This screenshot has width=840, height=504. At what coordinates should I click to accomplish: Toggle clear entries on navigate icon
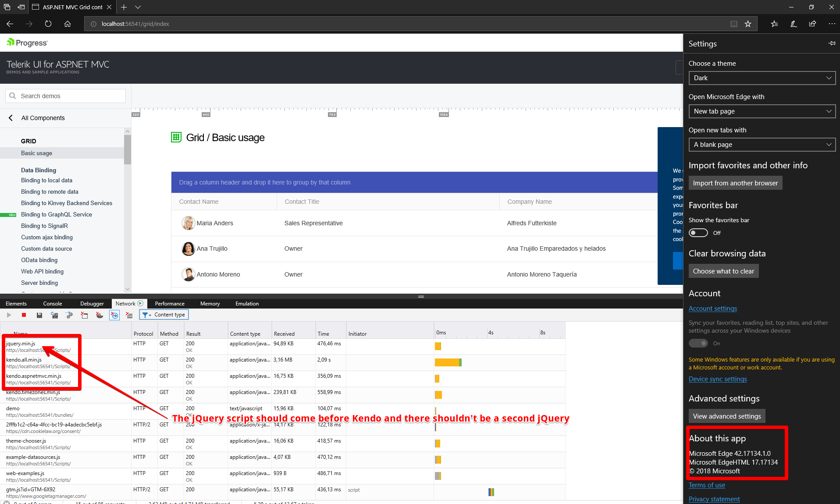pyautogui.click(x=114, y=315)
